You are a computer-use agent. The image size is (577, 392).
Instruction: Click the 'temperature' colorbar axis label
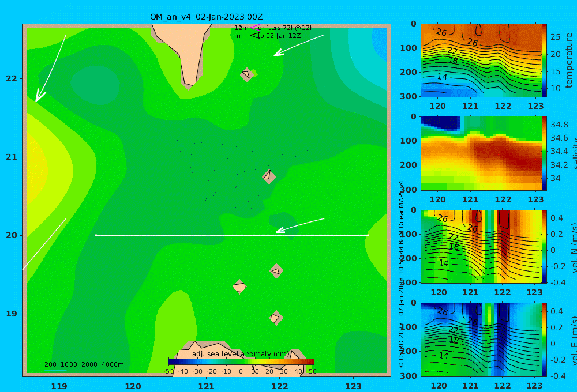tap(569, 61)
